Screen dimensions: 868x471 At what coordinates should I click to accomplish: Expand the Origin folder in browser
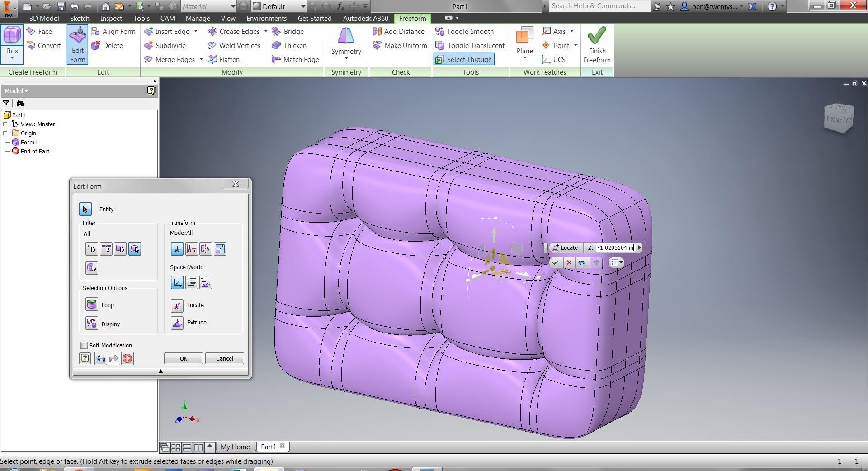5,133
